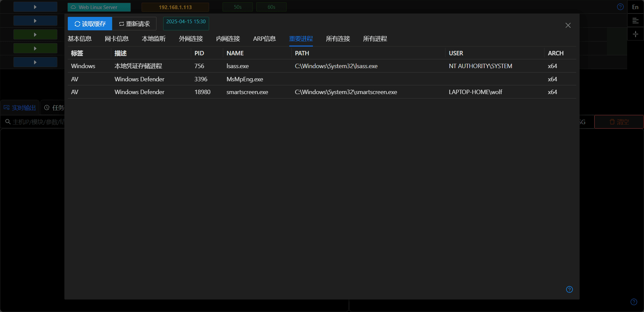The image size is (644, 312).
Task: Click the help icon in dialog bottom corner
Action: pos(569,289)
